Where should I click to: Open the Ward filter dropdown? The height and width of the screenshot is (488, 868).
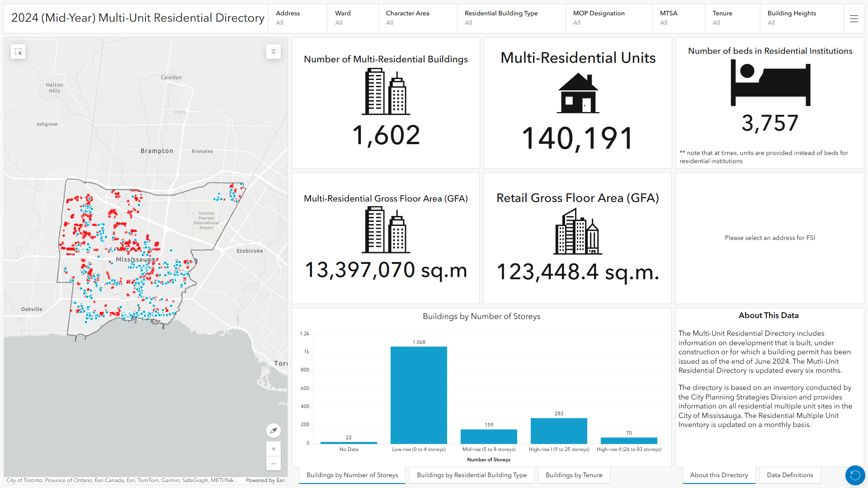point(353,18)
